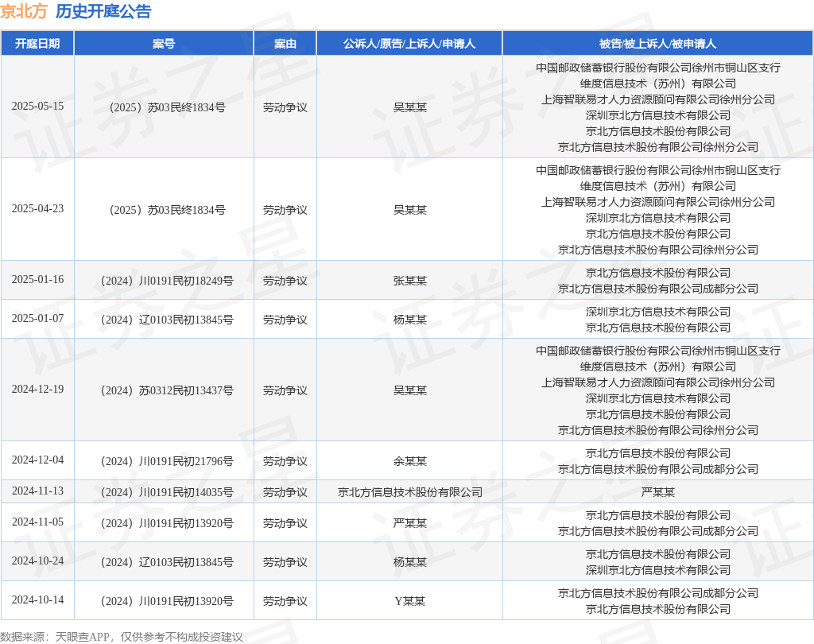This screenshot has height=644, width=814.
Task: Click case number 辽0103民初13845号 in the 2024-10-24 row
Action: point(167,562)
